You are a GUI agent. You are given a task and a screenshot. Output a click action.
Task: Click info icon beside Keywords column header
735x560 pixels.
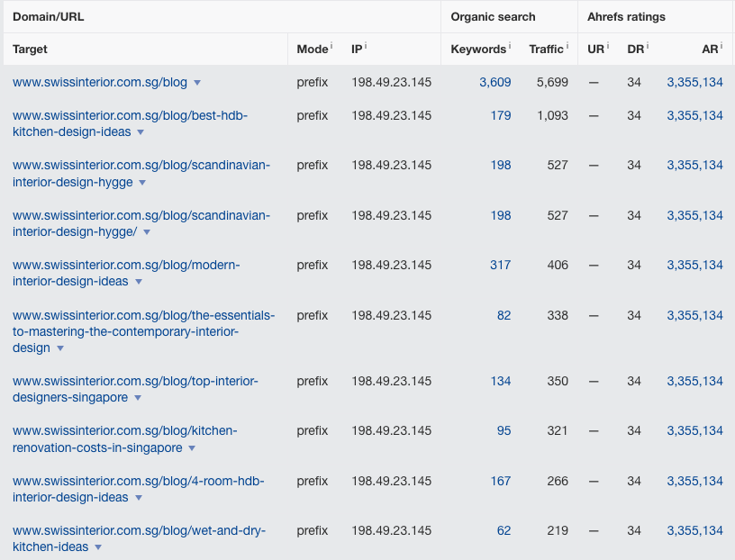510,46
